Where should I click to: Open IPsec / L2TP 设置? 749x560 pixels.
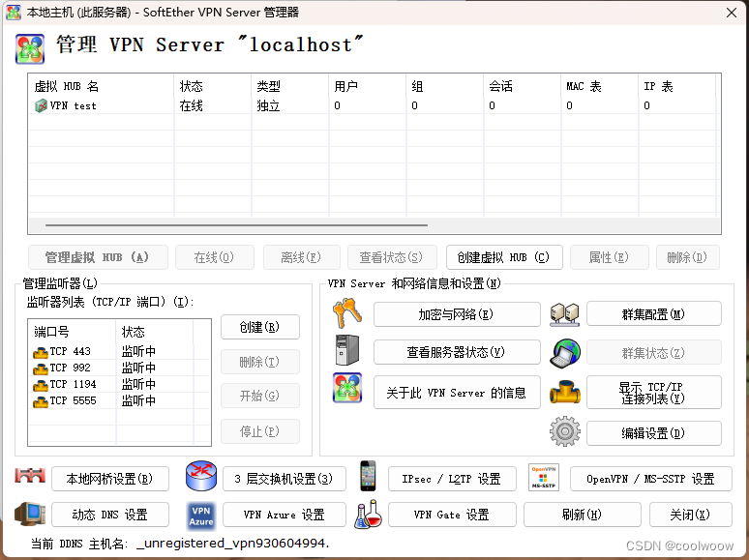[452, 479]
